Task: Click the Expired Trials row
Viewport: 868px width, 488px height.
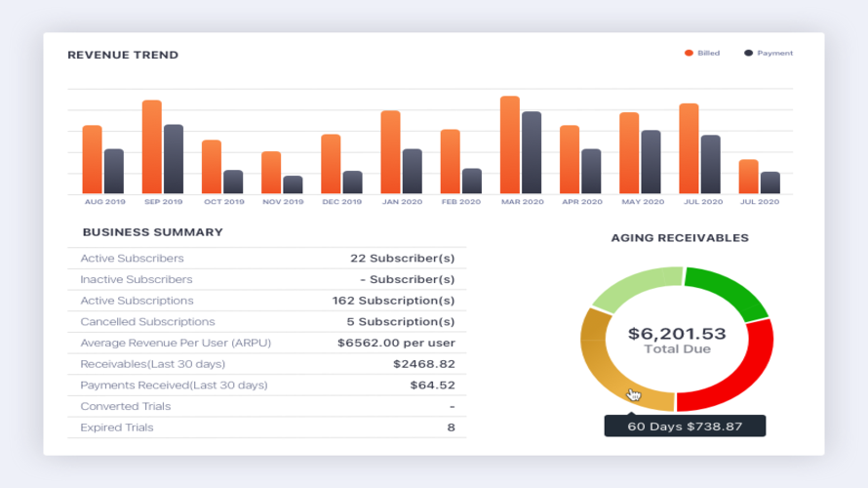Action: point(266,427)
